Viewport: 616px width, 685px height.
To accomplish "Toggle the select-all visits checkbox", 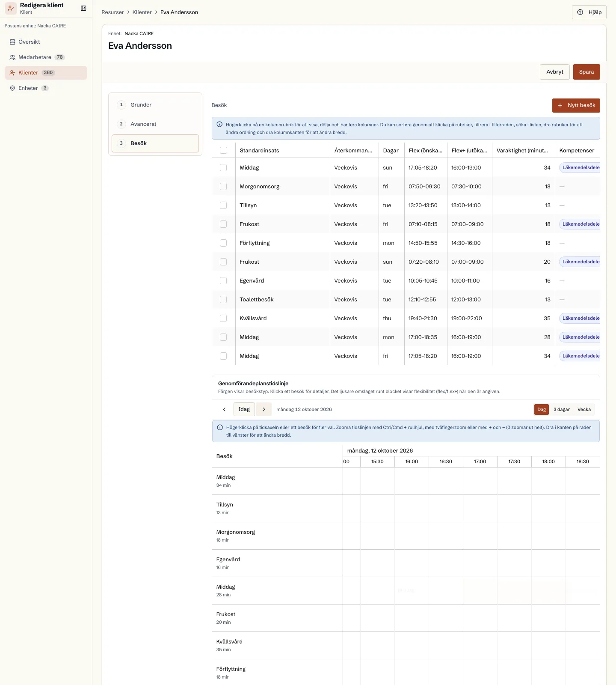I will [223, 150].
